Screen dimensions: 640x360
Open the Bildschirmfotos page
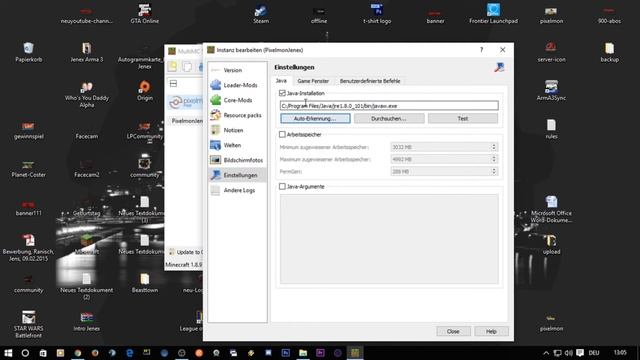(237, 160)
